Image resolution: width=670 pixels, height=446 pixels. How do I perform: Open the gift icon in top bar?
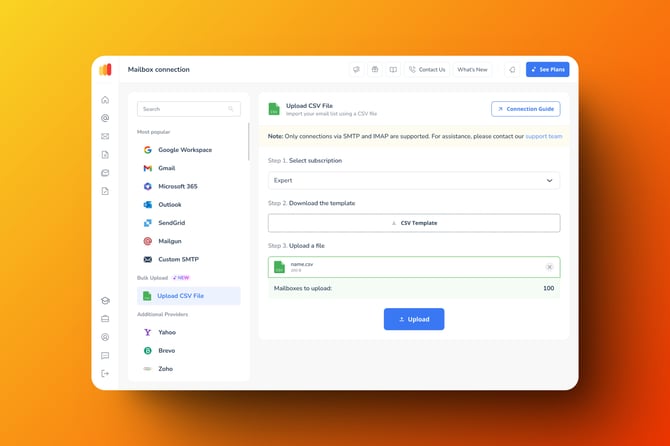[x=375, y=70]
